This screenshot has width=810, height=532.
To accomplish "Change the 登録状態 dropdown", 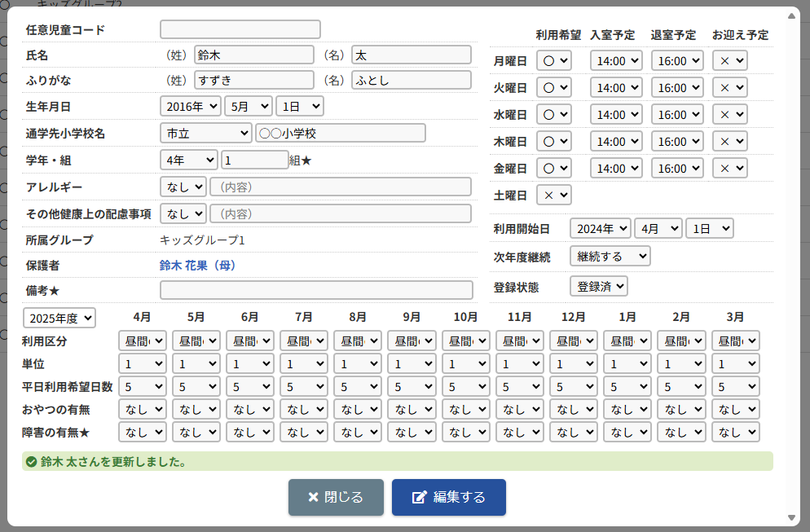I will tap(598, 286).
